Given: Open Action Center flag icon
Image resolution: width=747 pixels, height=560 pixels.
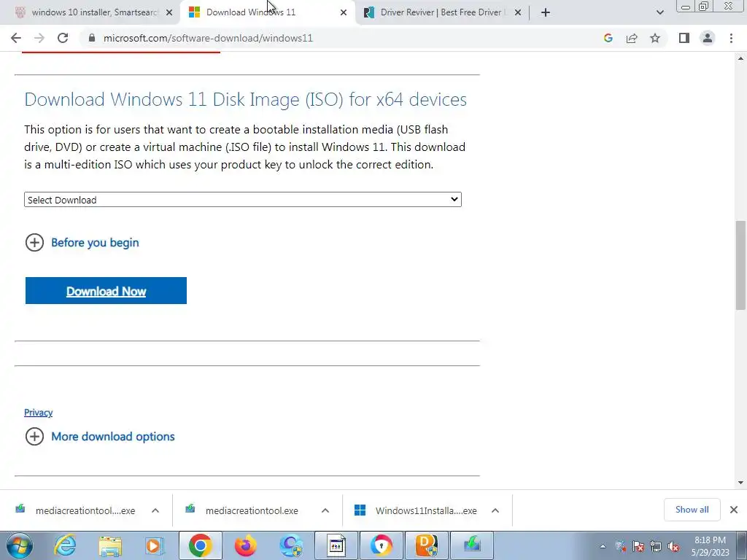Looking at the screenshot, I should (x=638, y=547).
